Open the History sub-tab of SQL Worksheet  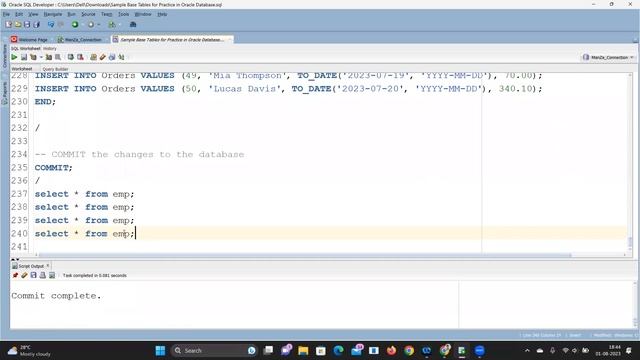[50, 49]
